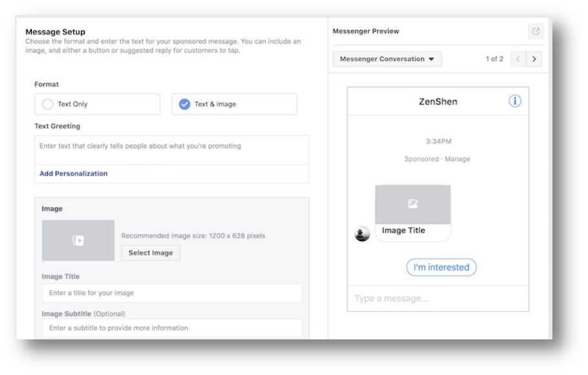Viewport: 588px width, 375px height.
Task: Click the ZenShen conversation header title
Action: point(438,101)
